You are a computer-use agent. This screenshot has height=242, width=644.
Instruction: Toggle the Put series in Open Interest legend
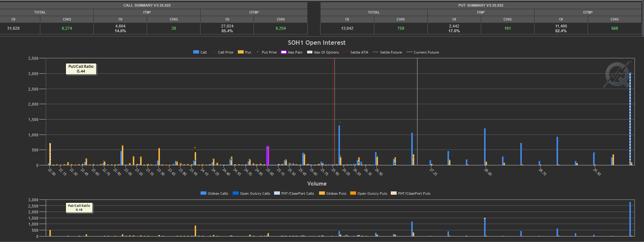pos(244,52)
